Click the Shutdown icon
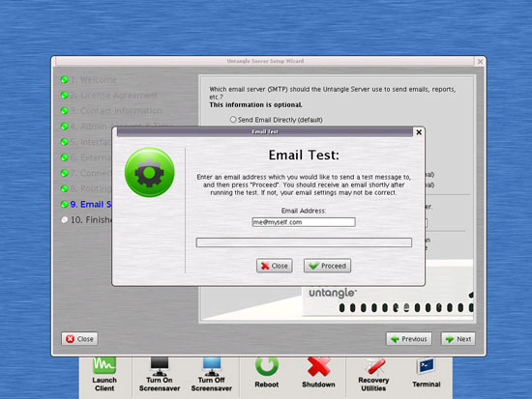The image size is (532, 399). (318, 372)
